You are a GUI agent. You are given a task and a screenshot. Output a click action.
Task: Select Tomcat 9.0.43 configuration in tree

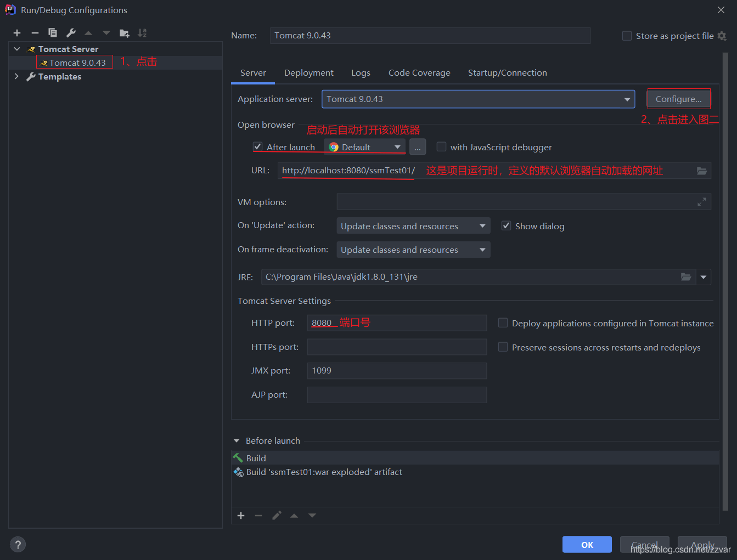pyautogui.click(x=77, y=63)
